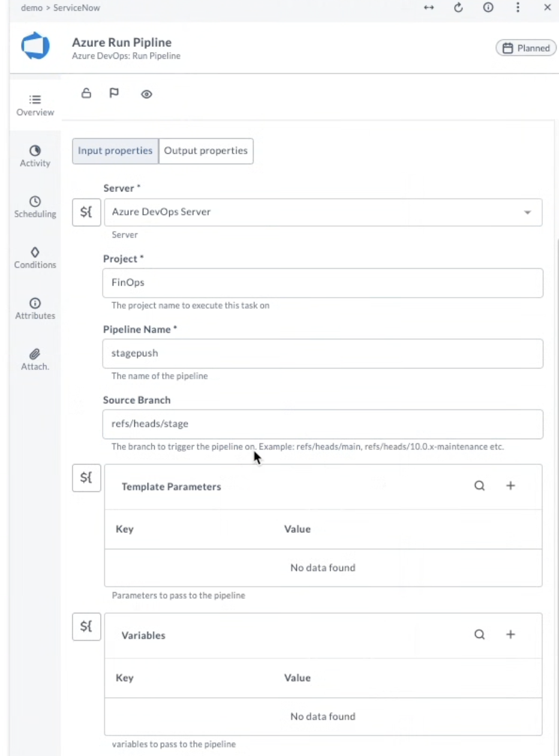Image resolution: width=559 pixels, height=756 pixels.
Task: Open the Scheduling sidebar tab
Action: coord(35,207)
